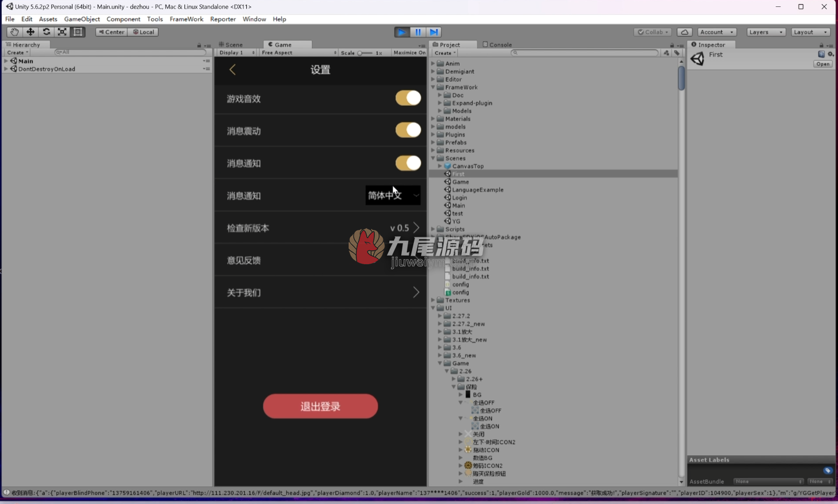
Task: Open the Inspector help book icon
Action: pos(821,54)
